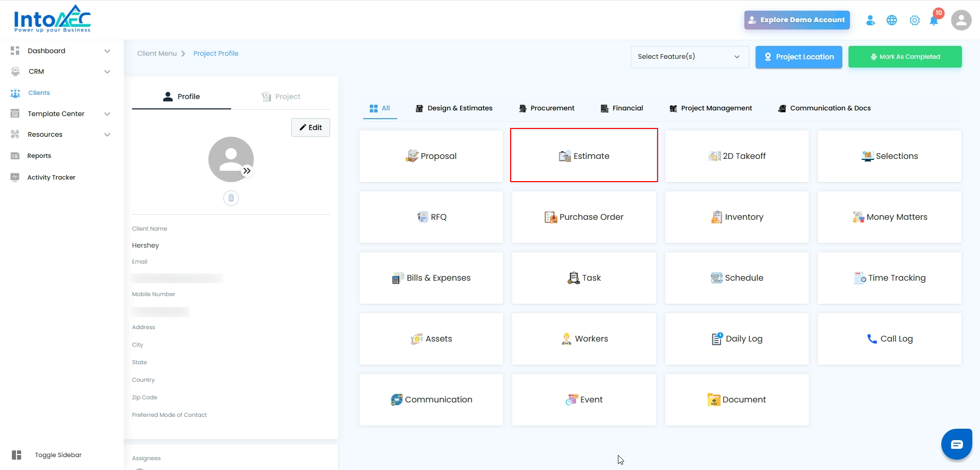Open the Purchase Order card

(x=584, y=217)
